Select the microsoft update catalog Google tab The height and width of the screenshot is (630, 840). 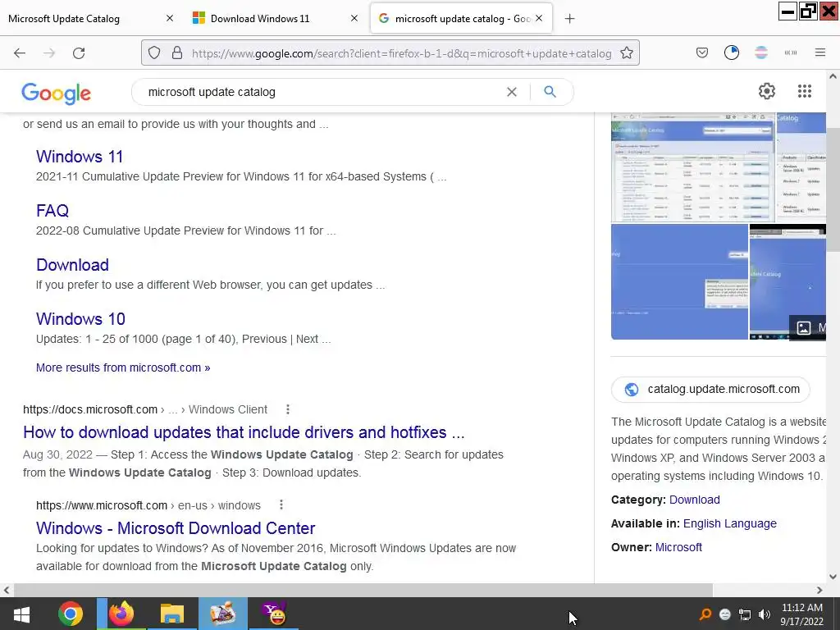[x=461, y=19]
